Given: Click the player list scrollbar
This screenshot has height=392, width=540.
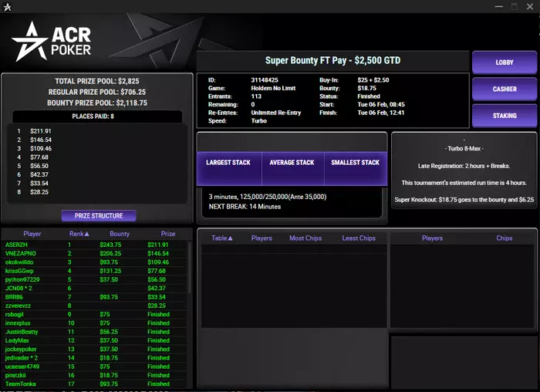Looking at the screenshot, I should coord(189,267).
